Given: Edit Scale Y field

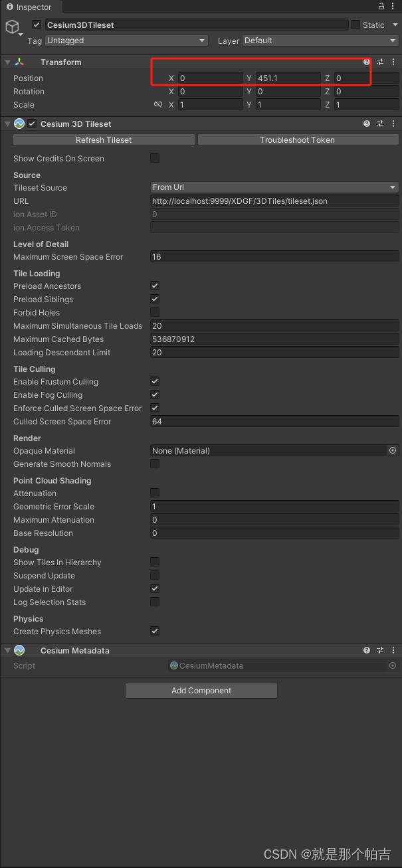Looking at the screenshot, I should pyautogui.click(x=288, y=105).
